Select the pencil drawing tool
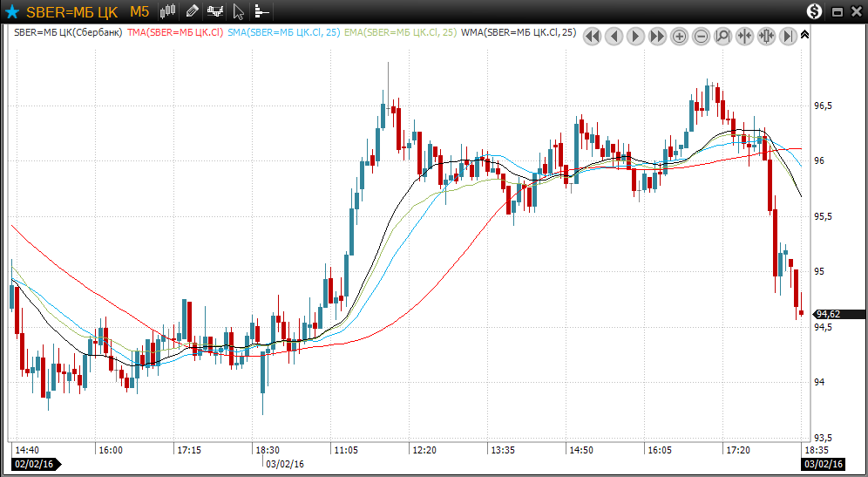Image resolution: width=868 pixels, height=477 pixels. 192,11
